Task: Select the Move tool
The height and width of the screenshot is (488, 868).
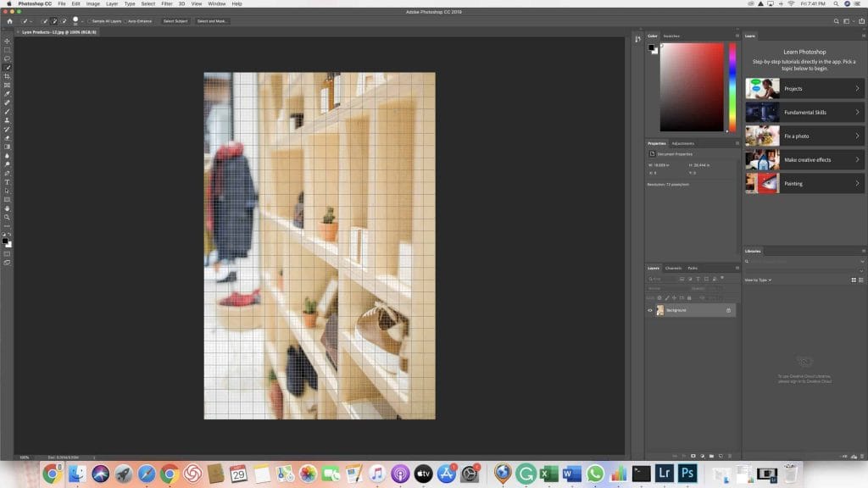Action: click(x=8, y=39)
